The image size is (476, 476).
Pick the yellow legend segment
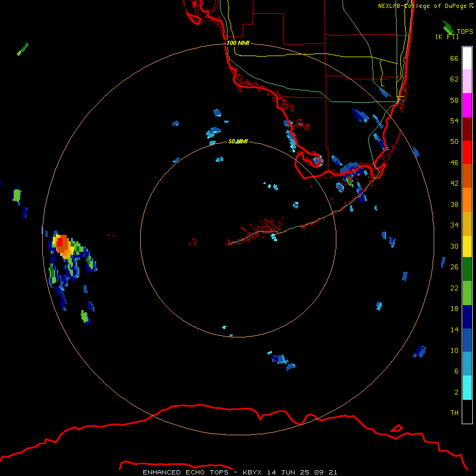pyautogui.click(x=467, y=247)
